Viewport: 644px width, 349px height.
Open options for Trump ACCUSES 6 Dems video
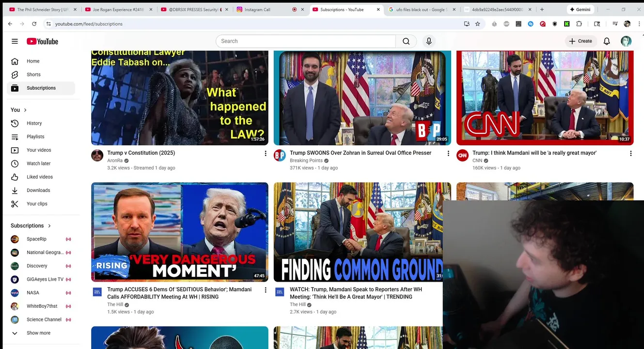[265, 290]
